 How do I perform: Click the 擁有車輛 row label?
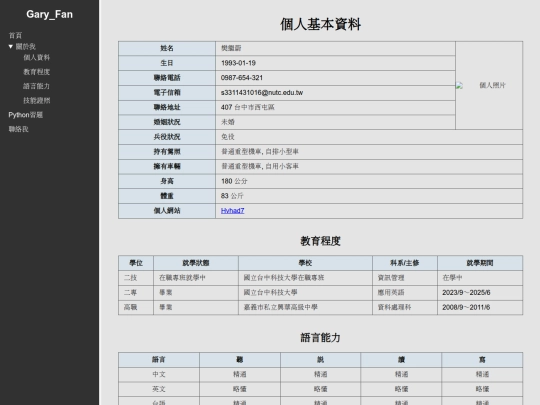(167, 167)
